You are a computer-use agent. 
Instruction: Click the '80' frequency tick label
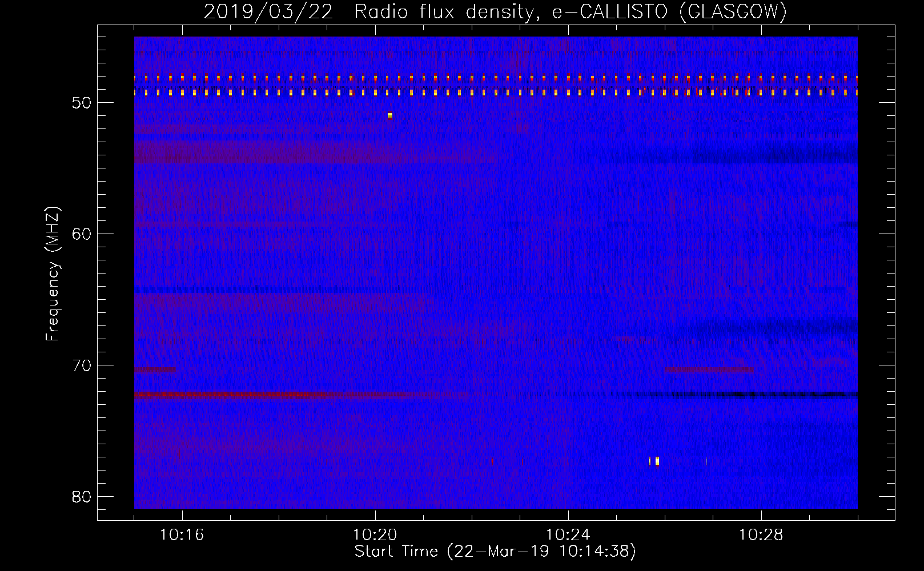click(82, 497)
